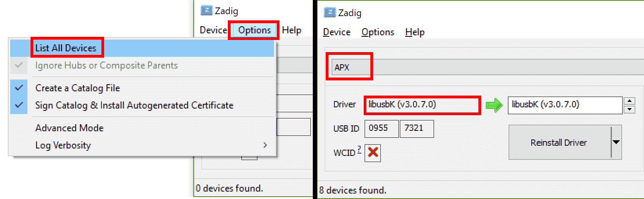Toggle Create a Catalog File option

point(143,88)
